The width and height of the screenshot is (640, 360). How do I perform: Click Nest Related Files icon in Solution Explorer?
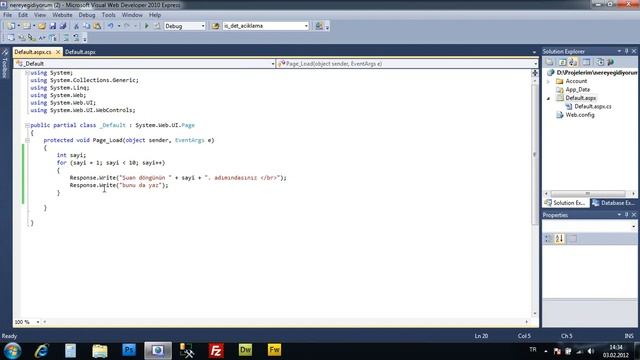pos(573,62)
